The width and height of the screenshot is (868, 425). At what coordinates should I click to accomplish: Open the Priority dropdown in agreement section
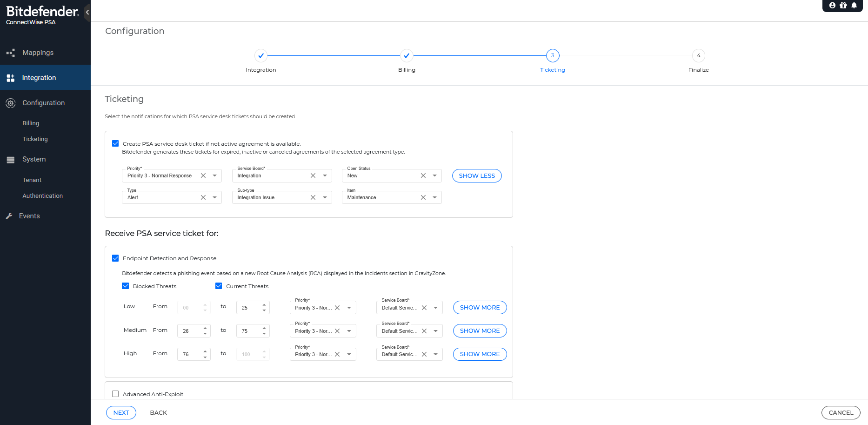(215, 175)
